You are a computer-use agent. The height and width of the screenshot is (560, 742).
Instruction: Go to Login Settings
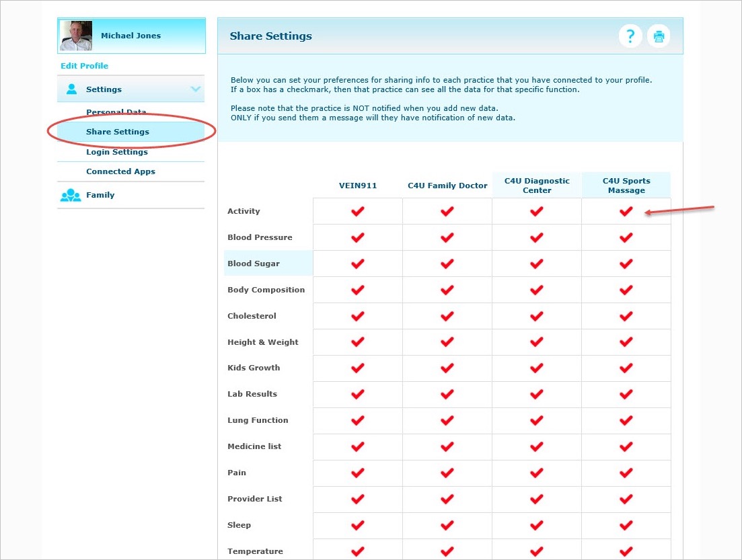117,152
